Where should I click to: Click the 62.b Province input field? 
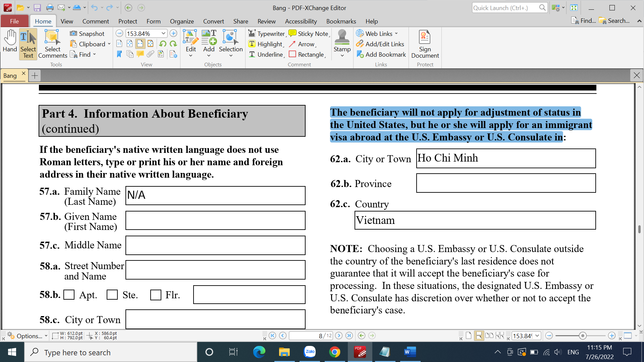coord(506,183)
